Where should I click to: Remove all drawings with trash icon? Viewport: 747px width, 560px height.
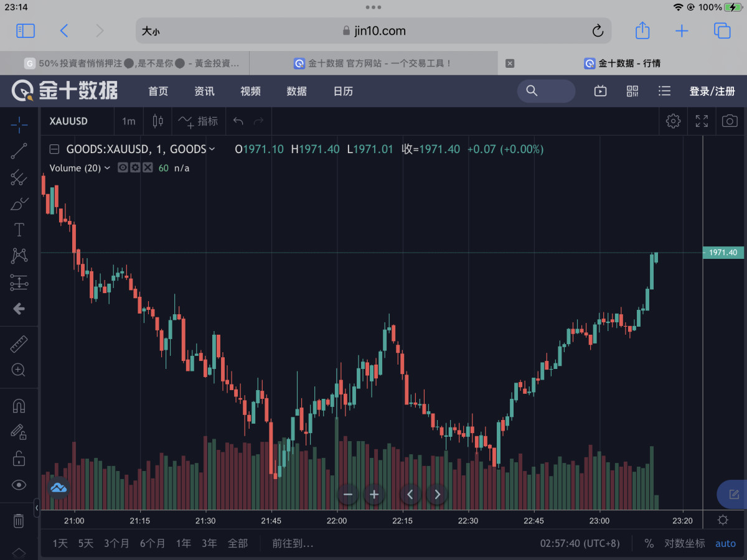19,521
